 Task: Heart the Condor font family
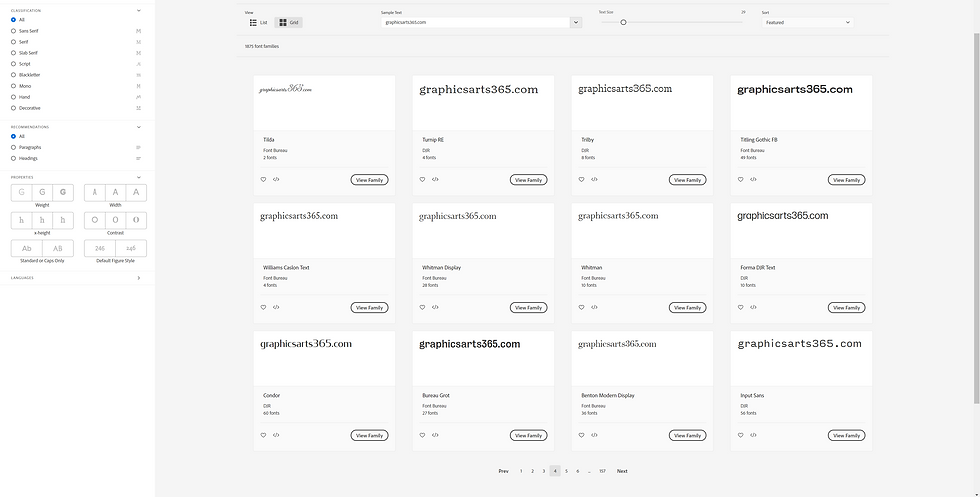tap(263, 435)
